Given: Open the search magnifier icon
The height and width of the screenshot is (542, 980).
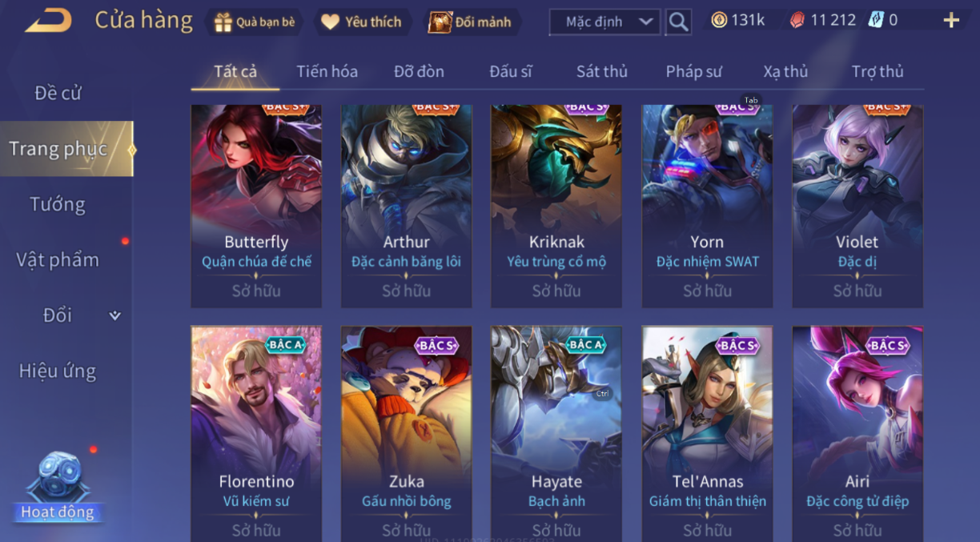Looking at the screenshot, I should [678, 22].
